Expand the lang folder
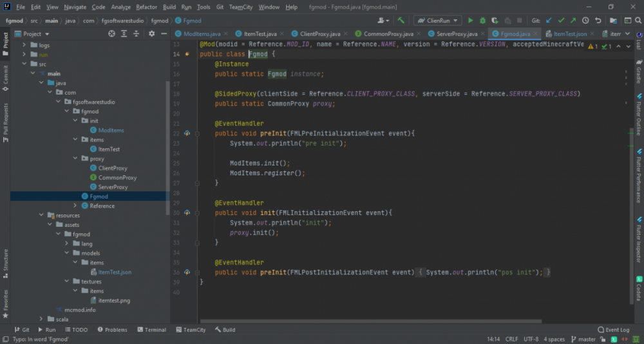Screen dimensions: 644x344 click(x=66, y=244)
